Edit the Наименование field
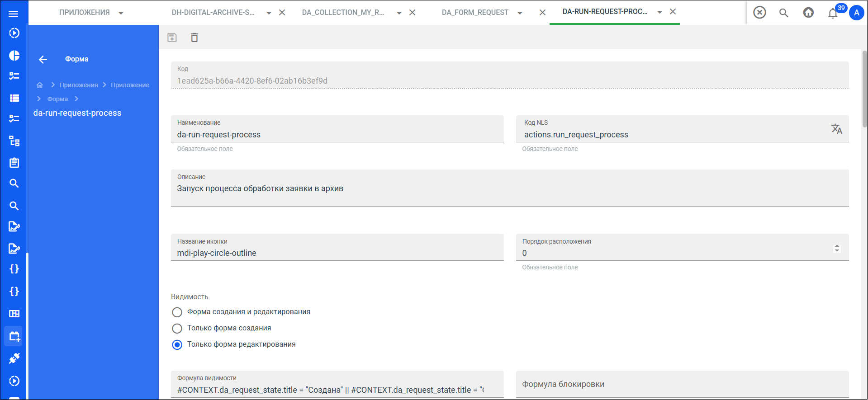Viewport: 868px width, 400px height. [x=337, y=129]
